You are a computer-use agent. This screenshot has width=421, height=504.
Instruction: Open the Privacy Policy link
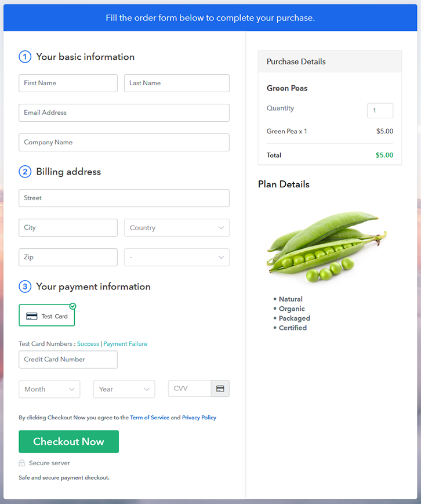pos(199,418)
